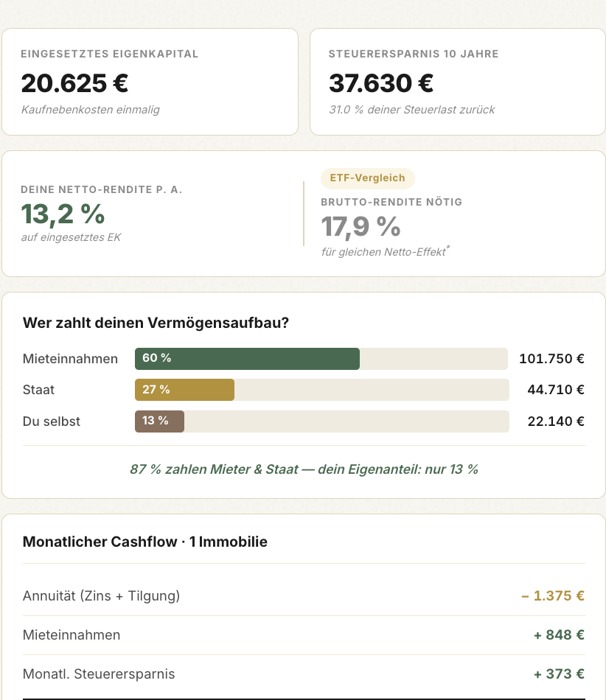Click the 17,9 % Brutto-Rendite value
The height and width of the screenshot is (700, 606).
361,227
